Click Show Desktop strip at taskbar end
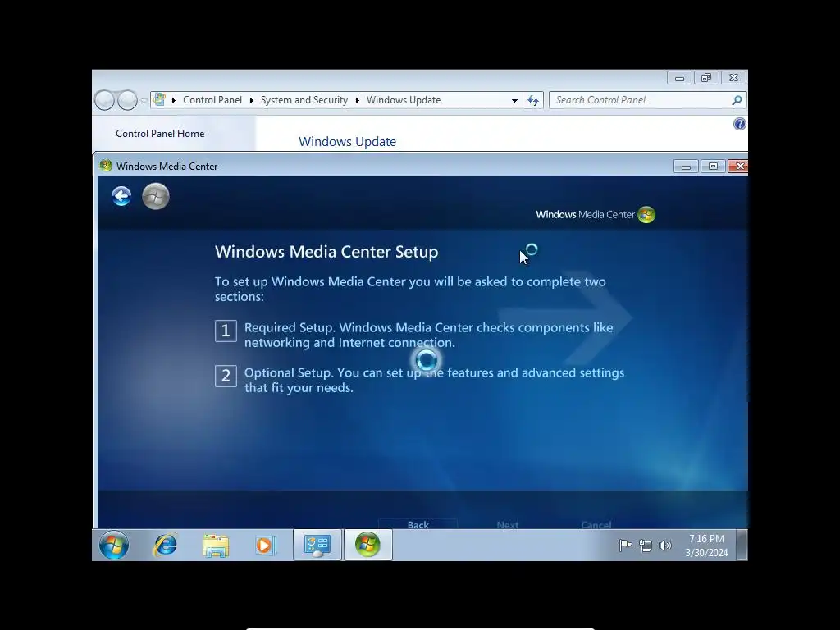Image resolution: width=840 pixels, height=630 pixels. (x=742, y=545)
